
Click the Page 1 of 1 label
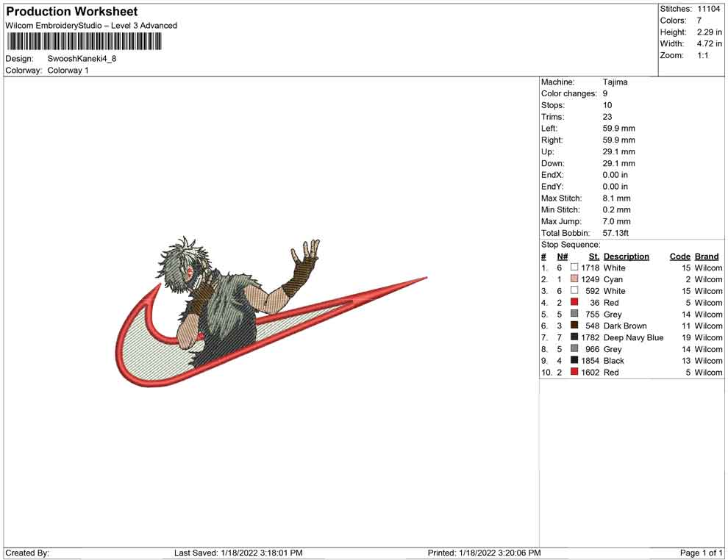[701, 553]
